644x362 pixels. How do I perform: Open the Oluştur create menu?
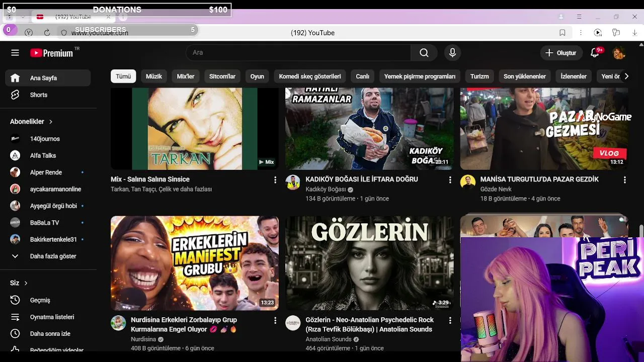(x=561, y=53)
